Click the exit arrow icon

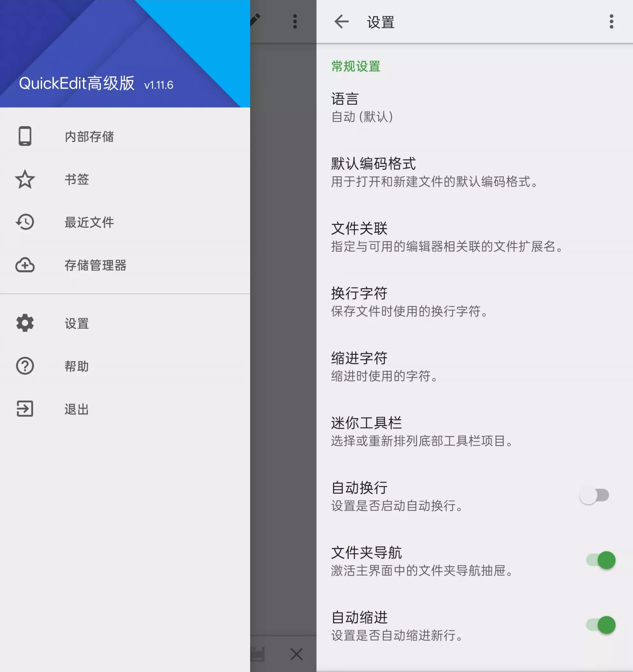pos(25,409)
